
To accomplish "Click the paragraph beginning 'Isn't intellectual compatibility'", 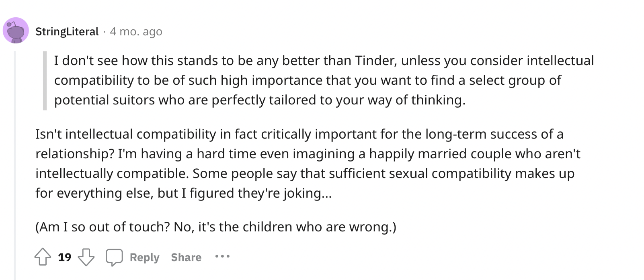I will [x=308, y=164].
